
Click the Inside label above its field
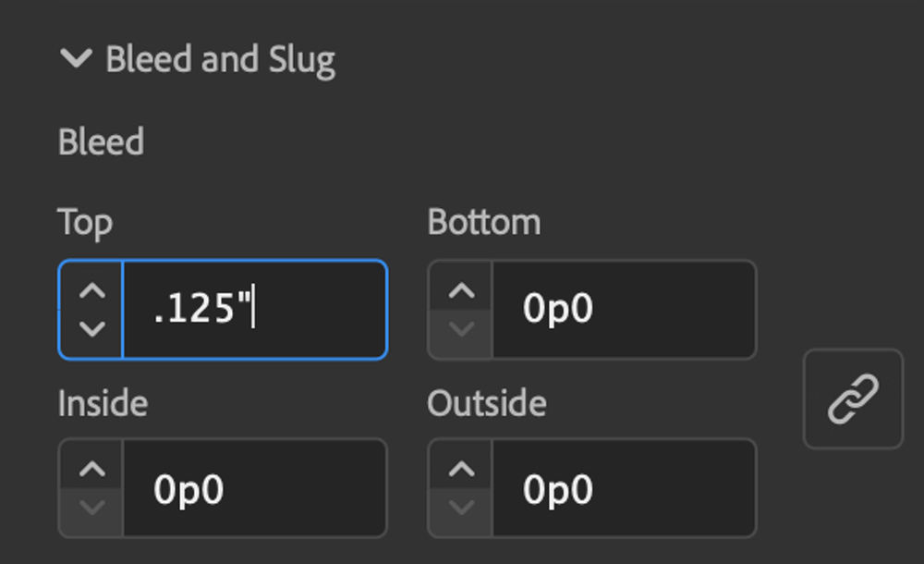tap(103, 403)
